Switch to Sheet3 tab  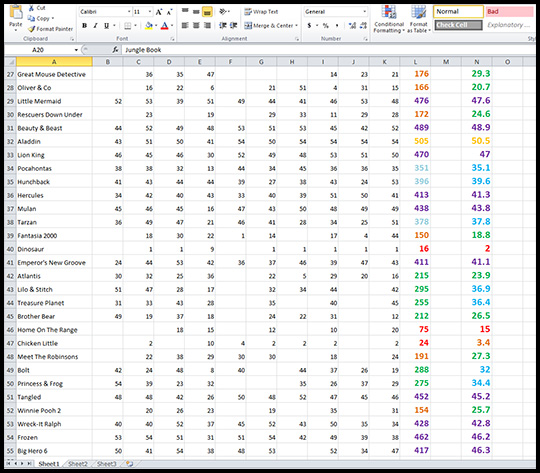point(106,464)
